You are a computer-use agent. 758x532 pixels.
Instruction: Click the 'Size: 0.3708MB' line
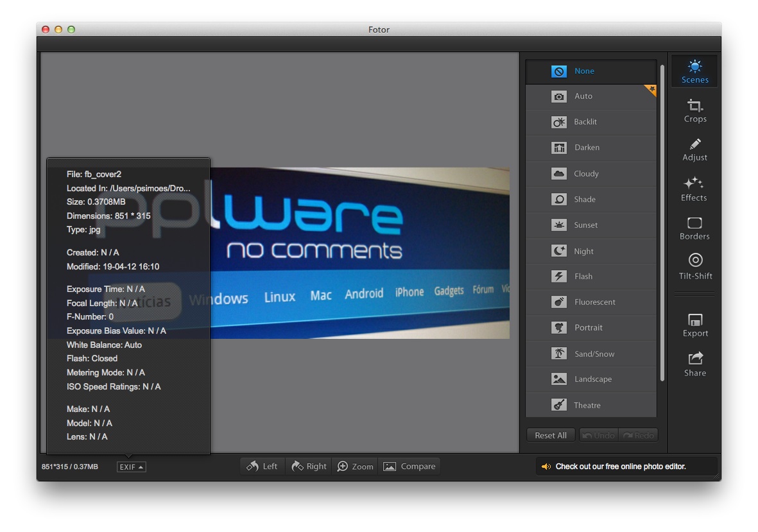tap(96, 202)
